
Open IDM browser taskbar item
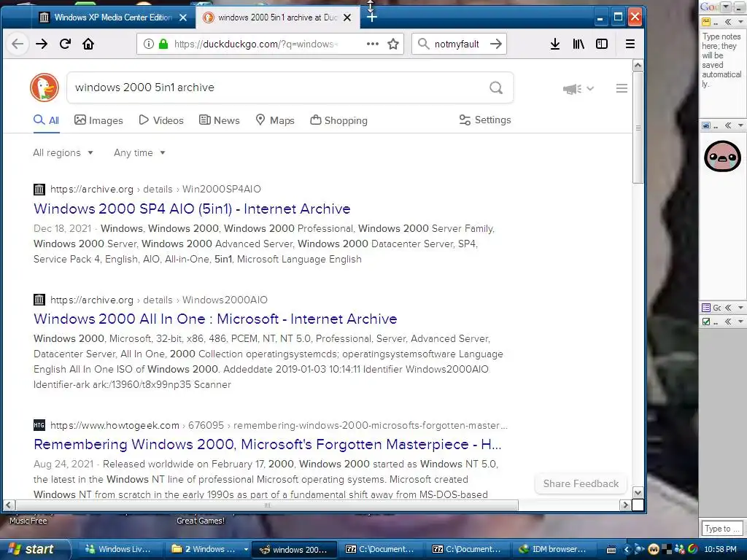pyautogui.click(x=553, y=550)
